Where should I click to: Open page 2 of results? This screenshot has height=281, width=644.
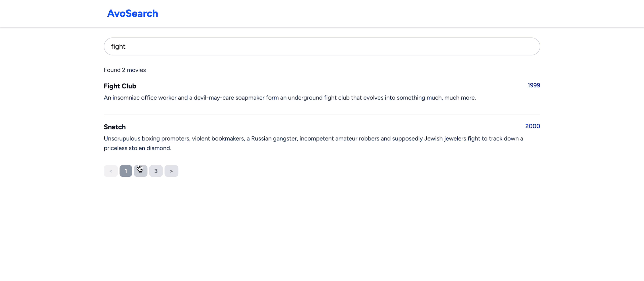click(141, 171)
